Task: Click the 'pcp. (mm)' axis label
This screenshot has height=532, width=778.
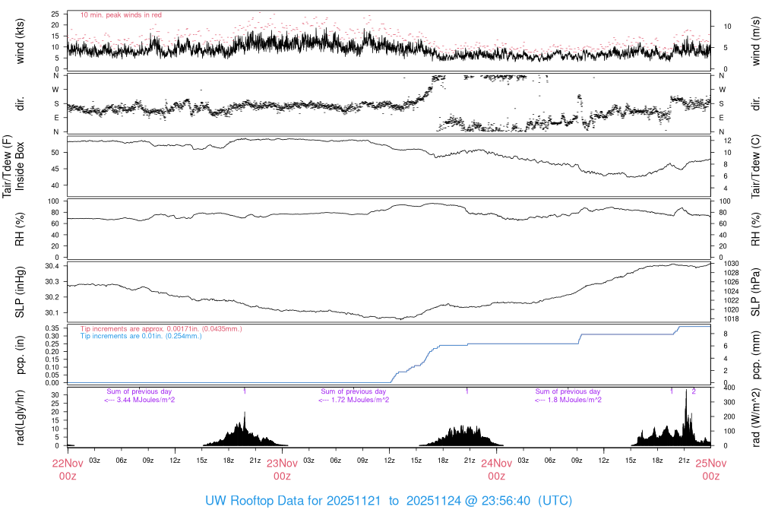Action: click(755, 355)
